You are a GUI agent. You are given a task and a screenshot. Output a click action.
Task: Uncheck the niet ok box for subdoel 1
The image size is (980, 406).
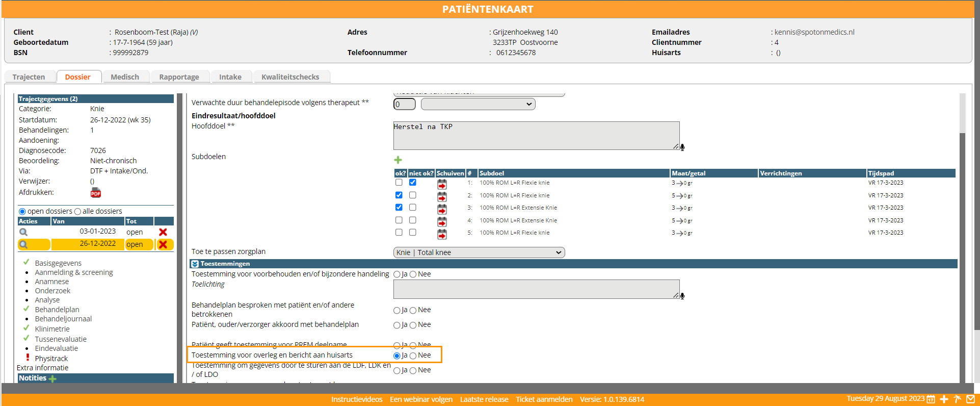pos(413,183)
